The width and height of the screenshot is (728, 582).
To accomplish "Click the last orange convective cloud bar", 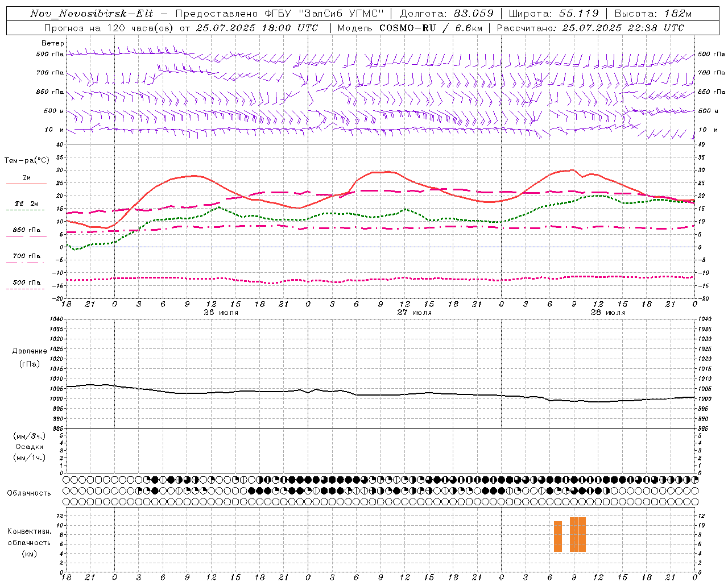I will (582, 534).
